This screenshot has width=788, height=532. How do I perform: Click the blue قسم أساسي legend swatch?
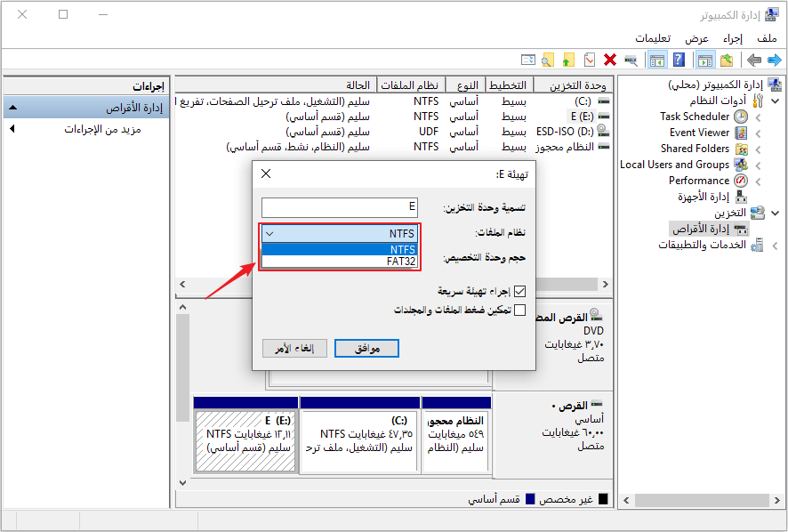[530, 499]
